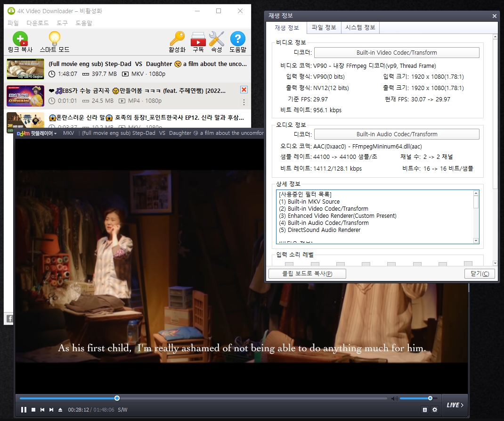The height and width of the screenshot is (421, 504).
Task: Click the playback info dialog's vertical scrollbar
Action: 495,114
